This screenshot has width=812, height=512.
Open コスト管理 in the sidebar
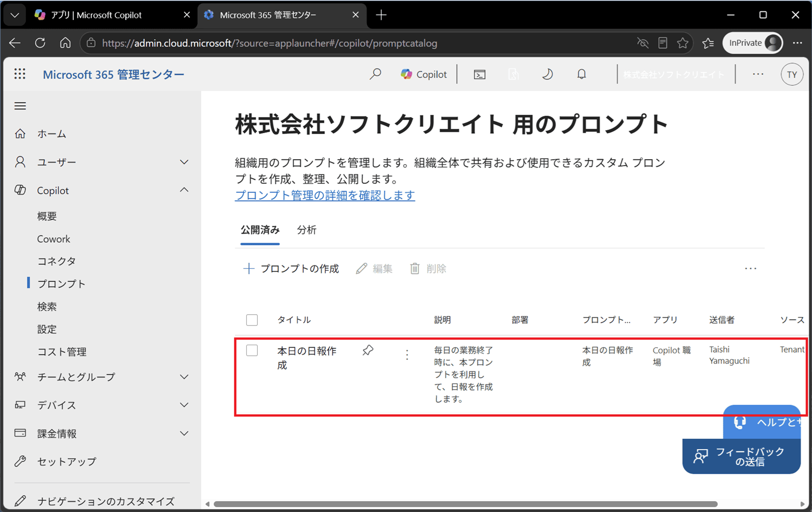pos(62,352)
